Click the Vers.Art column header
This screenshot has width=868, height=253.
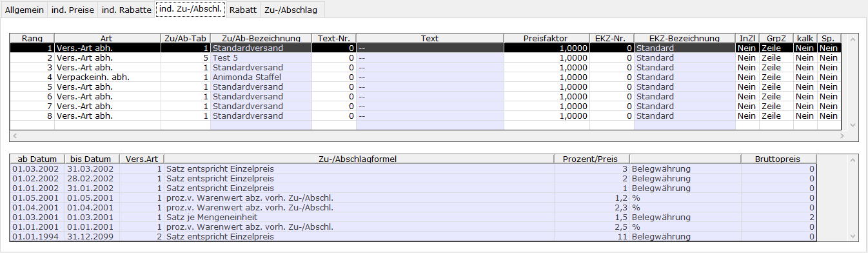[x=142, y=159]
